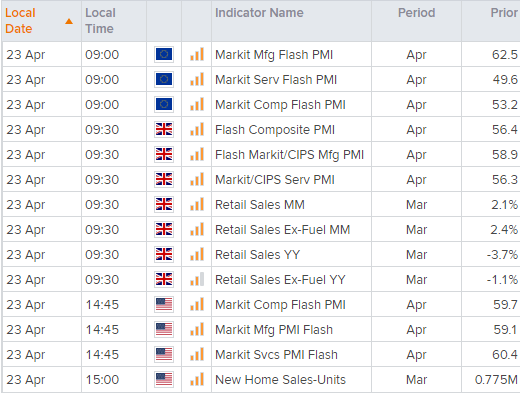Viewport: 520px width, 393px height.
Task: Open Markit/CIPS Serv PMI indicator
Action: 275,180
